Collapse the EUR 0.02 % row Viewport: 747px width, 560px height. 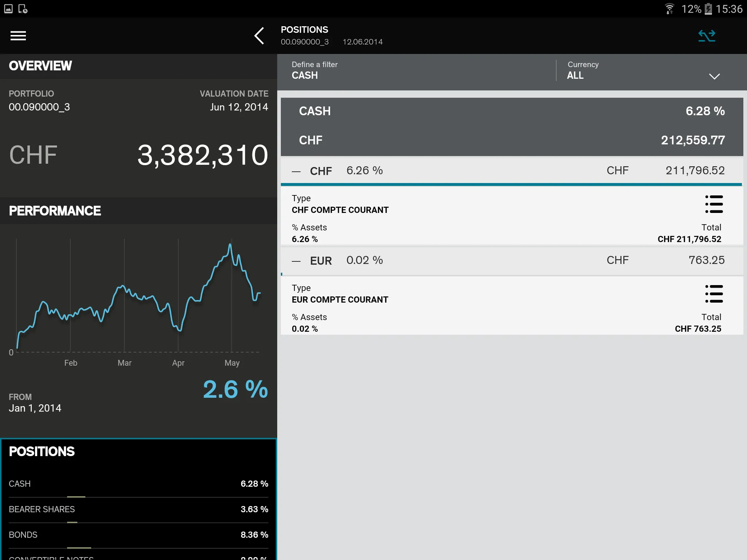pyautogui.click(x=511, y=260)
